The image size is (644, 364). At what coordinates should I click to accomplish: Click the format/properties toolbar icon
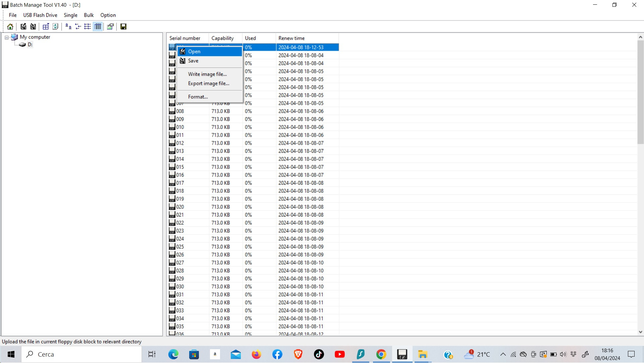point(110,27)
